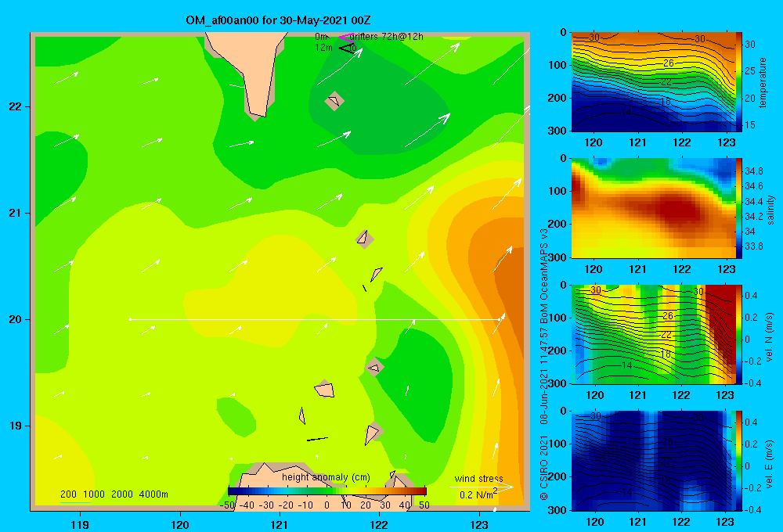This screenshot has width=783, height=532.
Task: Click the temperature panel color scale
Action: [x=739, y=82]
